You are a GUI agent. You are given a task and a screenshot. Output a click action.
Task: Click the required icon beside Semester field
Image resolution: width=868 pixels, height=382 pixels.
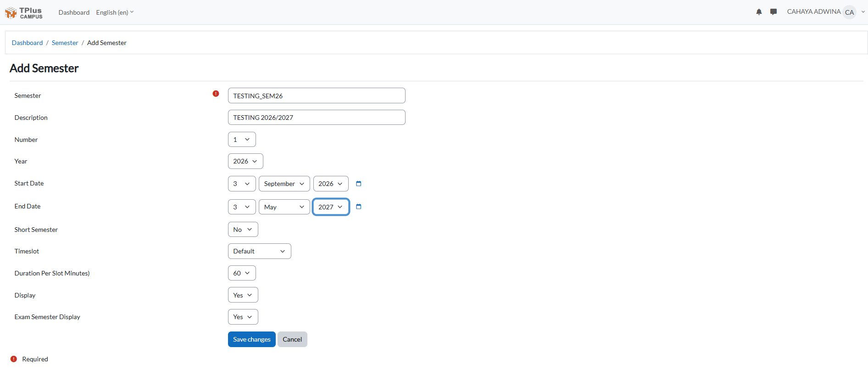(216, 94)
